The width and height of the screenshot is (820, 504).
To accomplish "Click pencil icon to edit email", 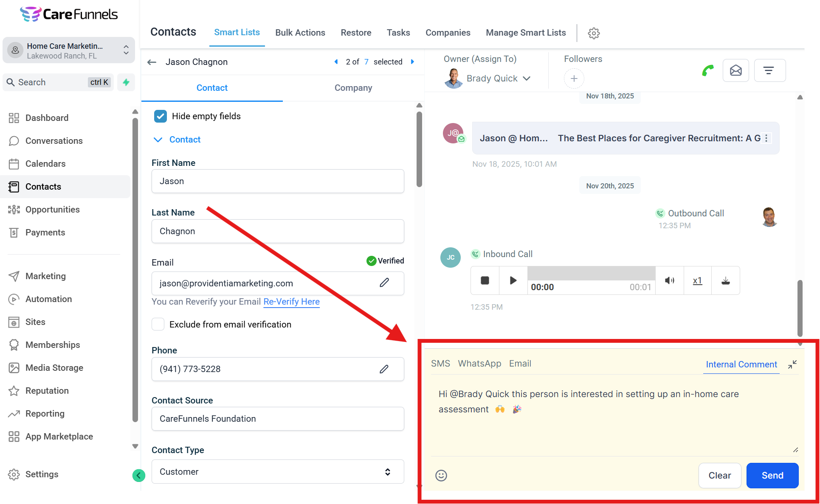I will click(384, 283).
